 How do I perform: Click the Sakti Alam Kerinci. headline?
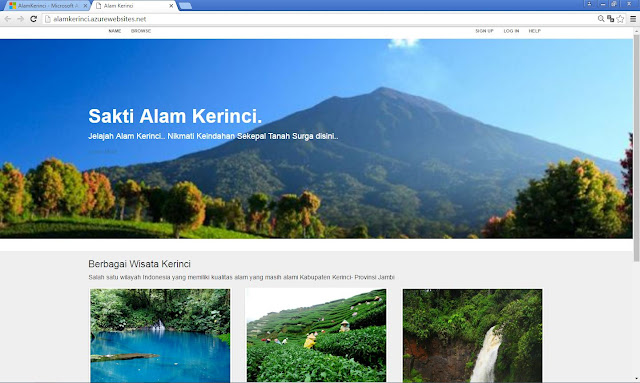[x=175, y=116]
